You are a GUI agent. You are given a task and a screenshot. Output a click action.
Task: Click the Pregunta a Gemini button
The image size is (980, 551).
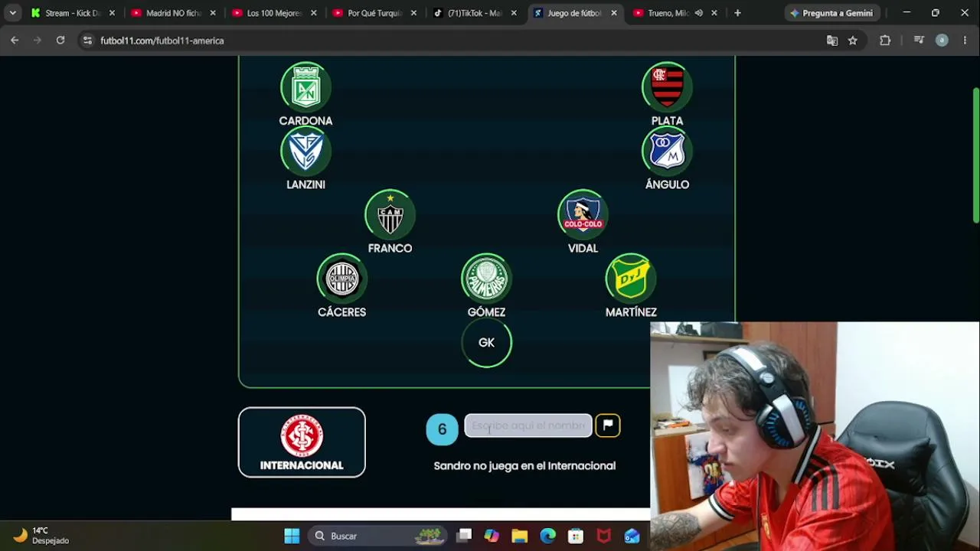click(831, 13)
